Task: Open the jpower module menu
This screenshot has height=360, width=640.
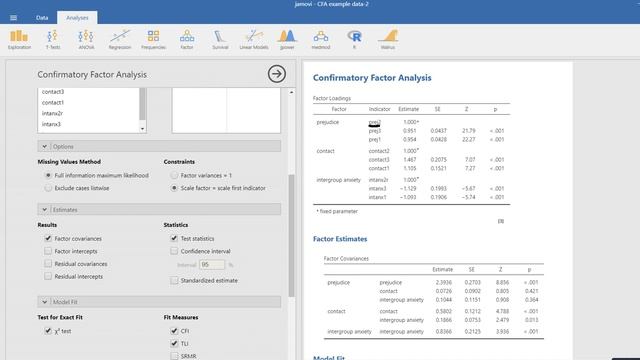Action: (287, 40)
